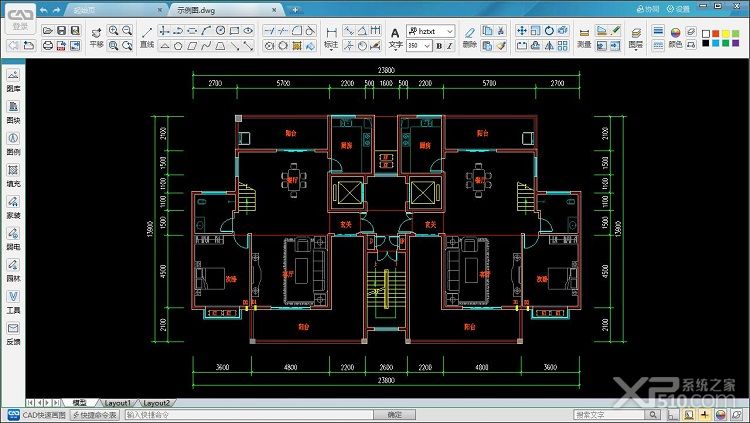Image resolution: width=750 pixels, height=423 pixels.
Task: Click the 确定 confirm button
Action: [395, 415]
